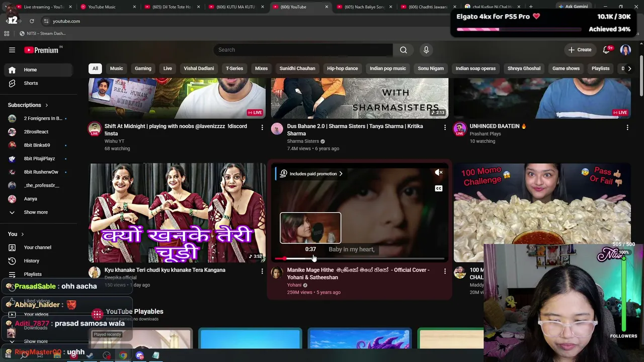Reload the page with the browser refresh icon

[x=32, y=21]
